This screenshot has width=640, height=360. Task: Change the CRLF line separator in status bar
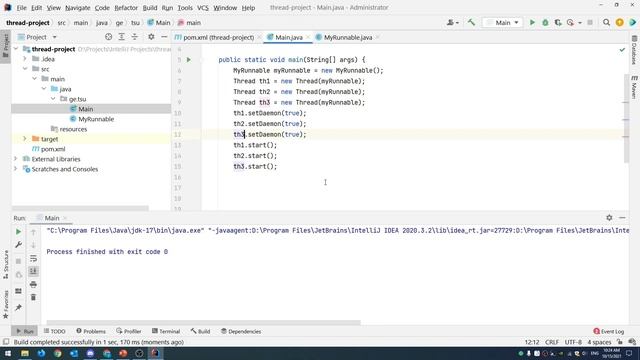pyautogui.click(x=552, y=342)
